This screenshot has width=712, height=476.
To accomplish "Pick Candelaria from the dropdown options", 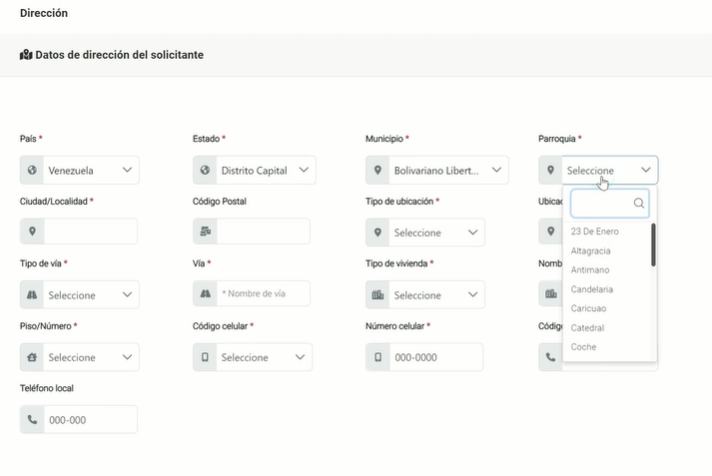I will tap(592, 289).
